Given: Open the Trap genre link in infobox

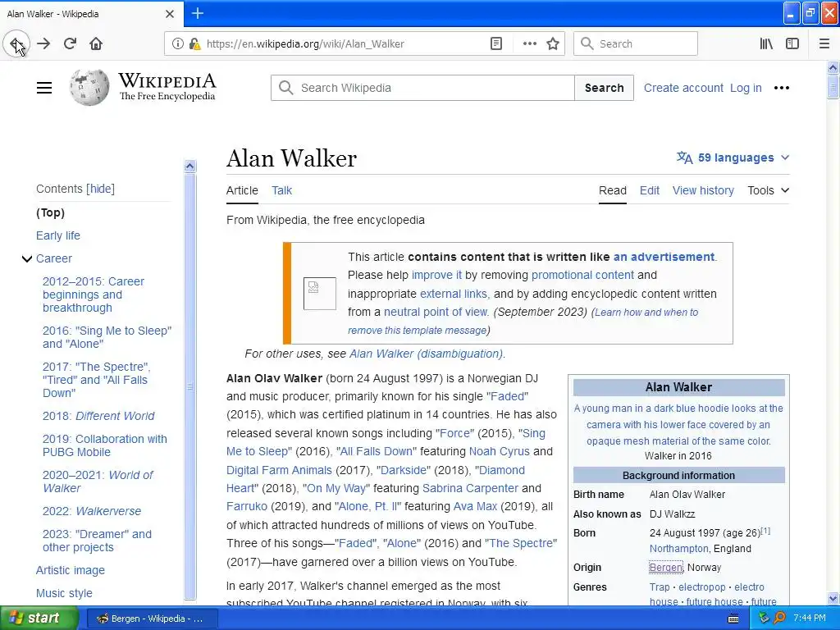Looking at the screenshot, I should 660,587.
